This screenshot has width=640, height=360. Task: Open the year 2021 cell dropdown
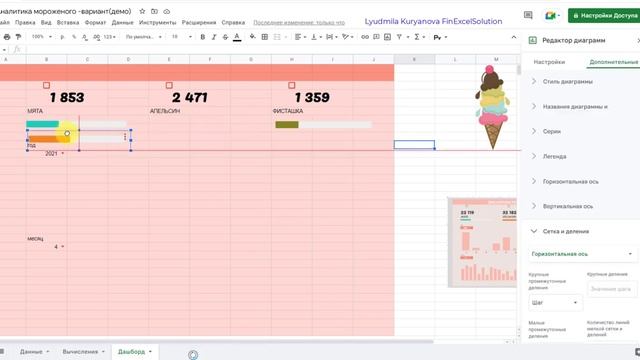click(x=62, y=153)
